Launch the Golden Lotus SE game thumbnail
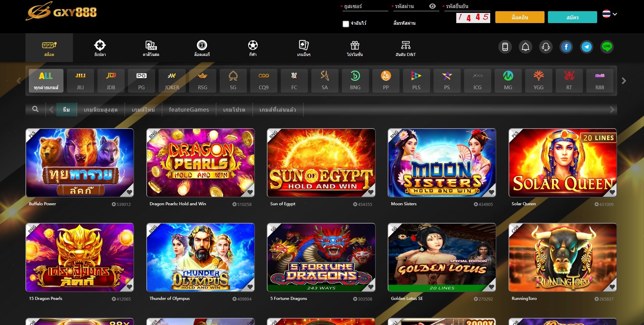This screenshot has width=644, height=325. [442, 257]
